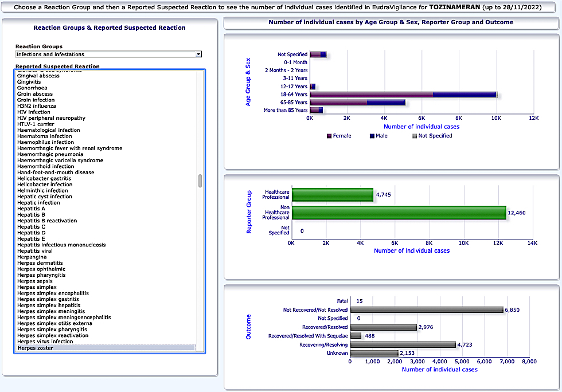Viewport: 562px width, 392px height.
Task: Pick Hepatitis infectious mononucleosis
Action: tap(62, 245)
